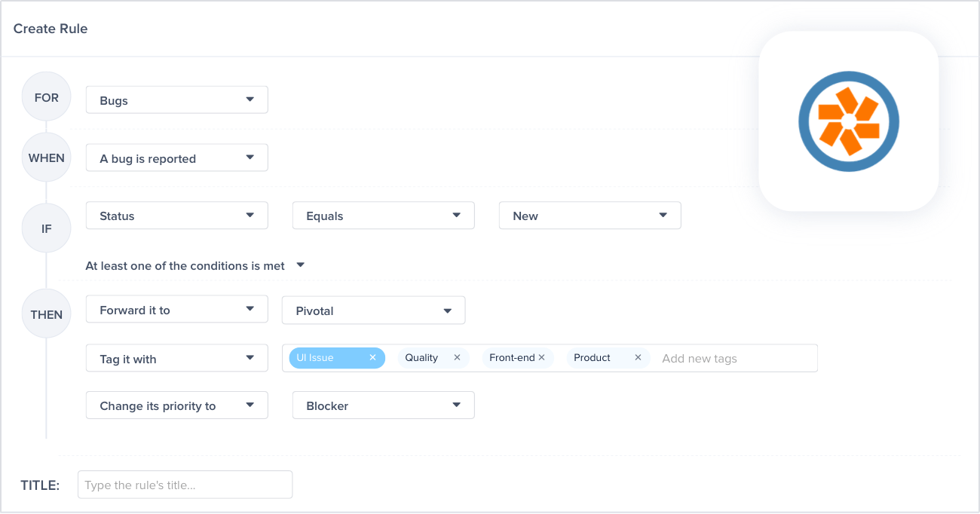Open the Status field dropdown
The image size is (980, 514).
point(176,215)
